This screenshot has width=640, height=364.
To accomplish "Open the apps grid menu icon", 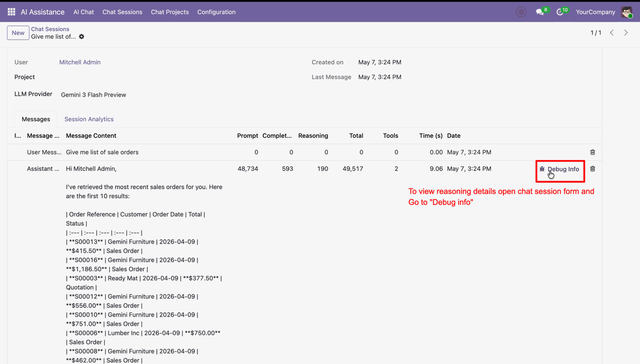I will click(11, 12).
